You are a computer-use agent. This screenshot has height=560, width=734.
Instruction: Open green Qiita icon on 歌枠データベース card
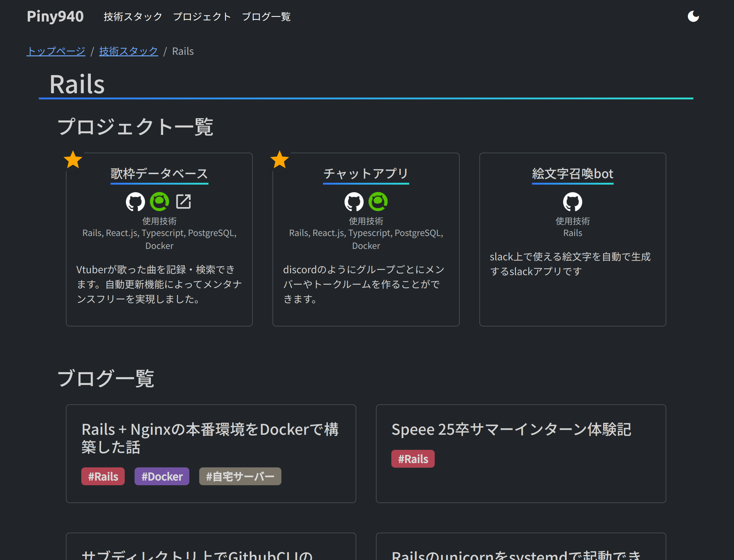click(x=159, y=202)
